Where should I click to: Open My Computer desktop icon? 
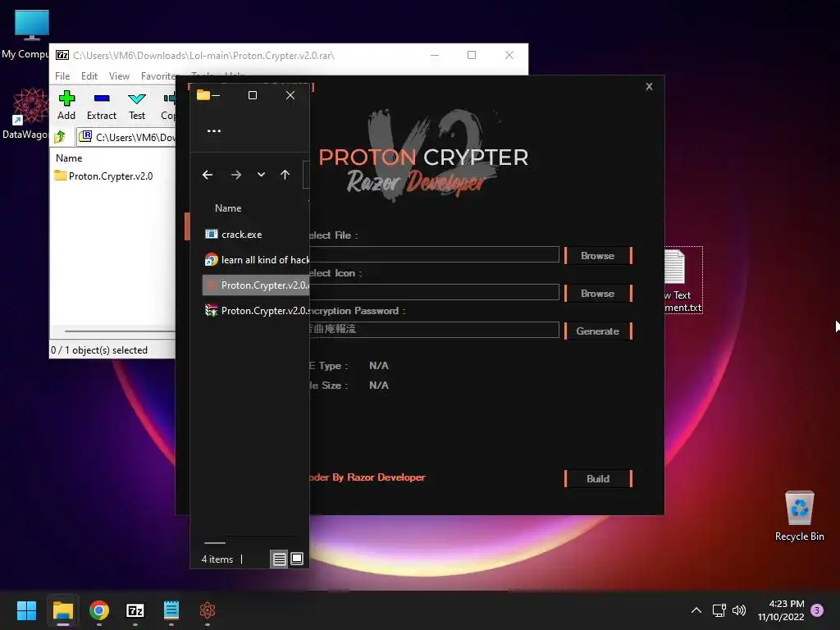[x=25, y=34]
